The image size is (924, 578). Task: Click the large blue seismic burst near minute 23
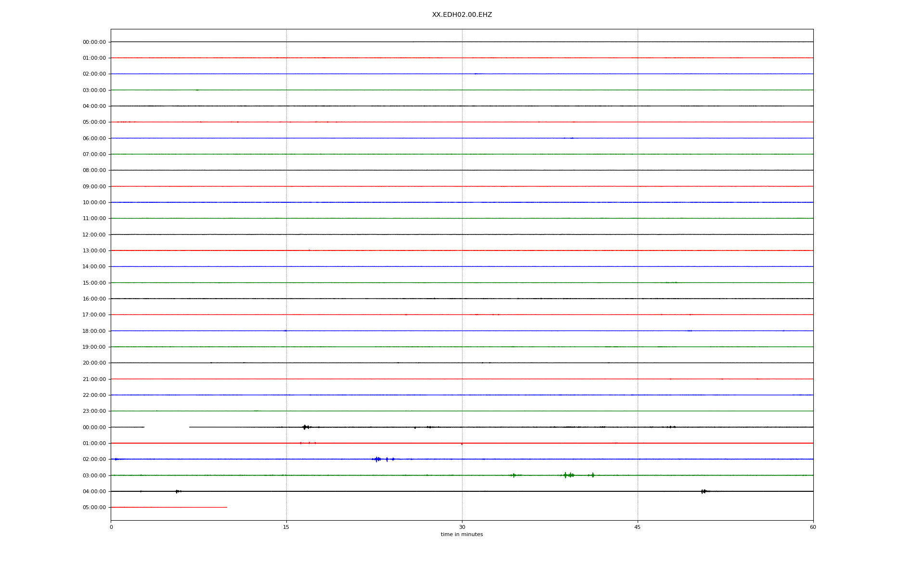(377, 459)
